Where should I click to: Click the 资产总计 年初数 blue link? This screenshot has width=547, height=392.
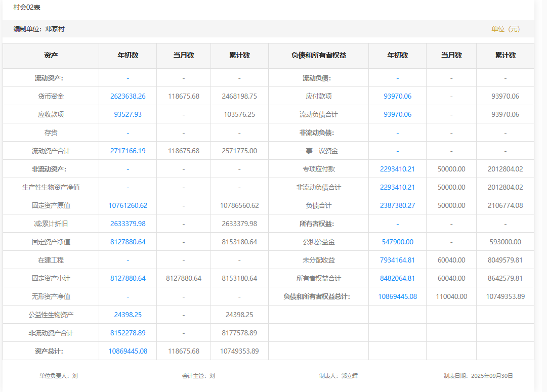(128, 351)
